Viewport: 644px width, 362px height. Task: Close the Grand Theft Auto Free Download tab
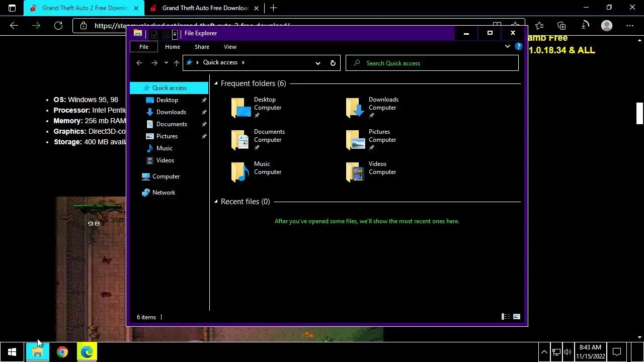click(256, 8)
